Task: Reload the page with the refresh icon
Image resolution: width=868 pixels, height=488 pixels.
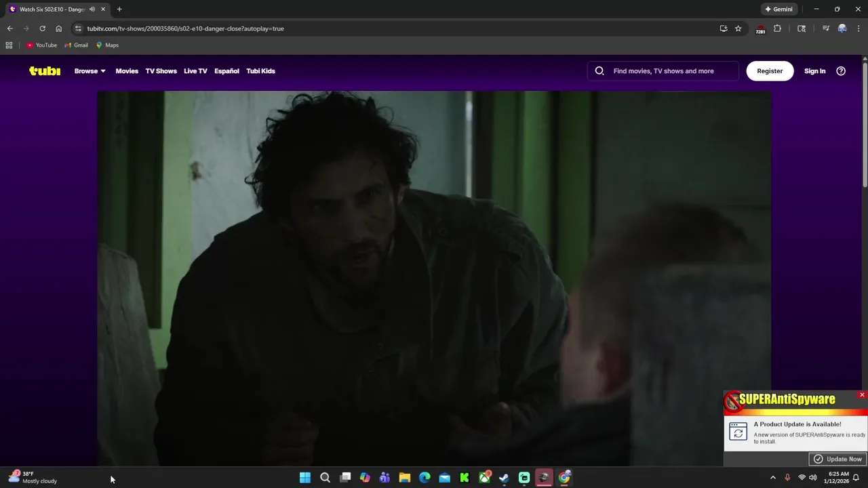Action: click(42, 28)
